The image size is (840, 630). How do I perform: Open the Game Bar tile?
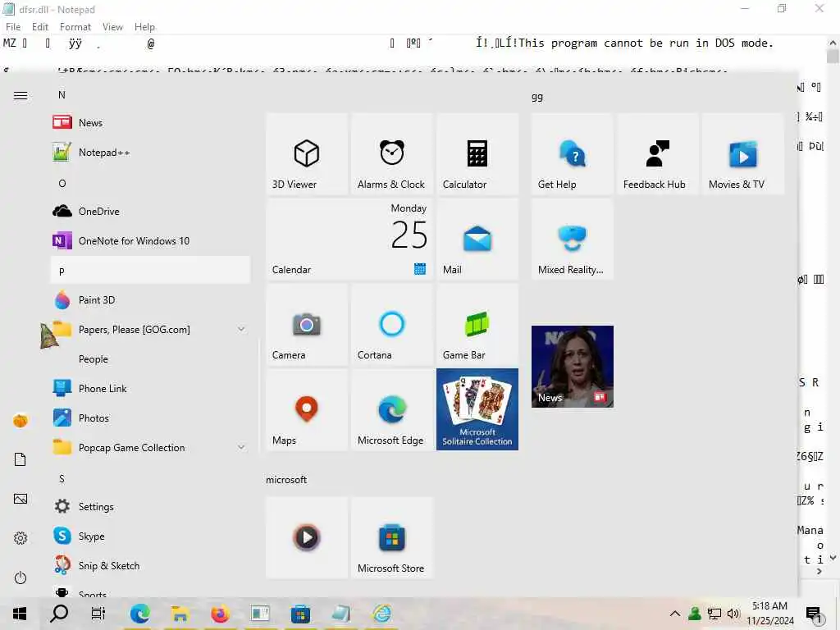pyautogui.click(x=477, y=325)
